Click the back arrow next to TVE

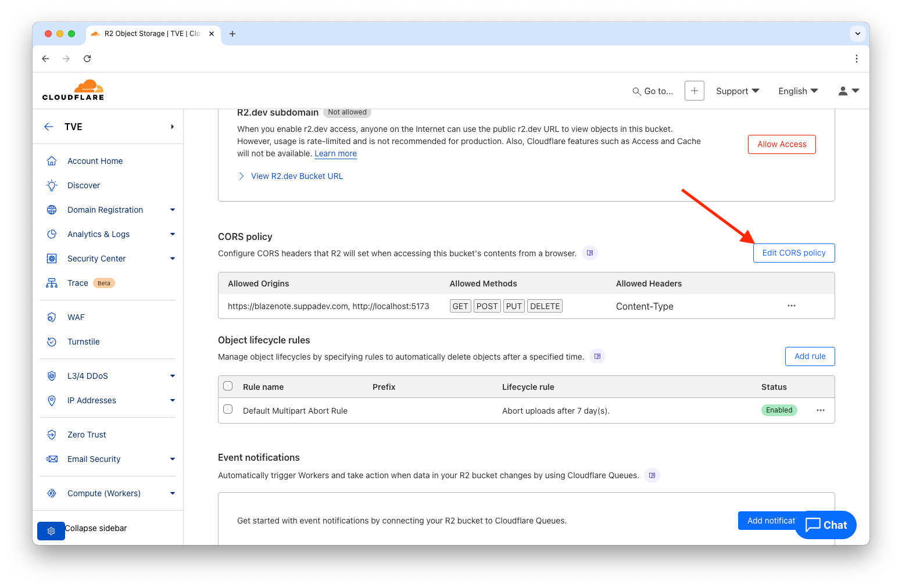[49, 127]
